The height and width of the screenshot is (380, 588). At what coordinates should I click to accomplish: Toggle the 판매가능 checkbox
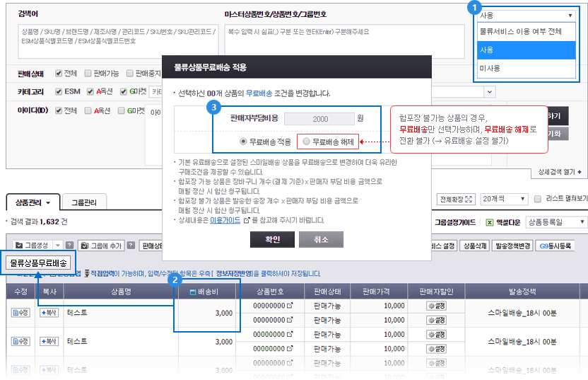point(88,73)
